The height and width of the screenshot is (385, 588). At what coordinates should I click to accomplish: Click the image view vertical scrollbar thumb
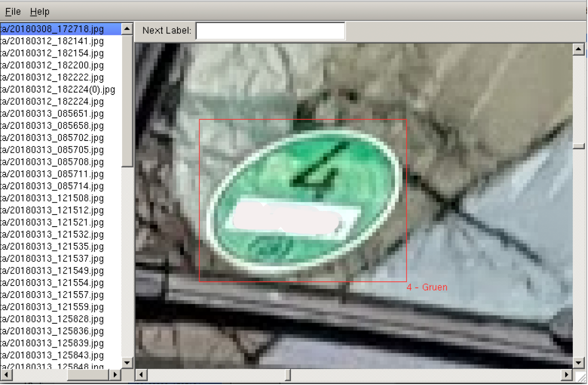click(x=578, y=146)
